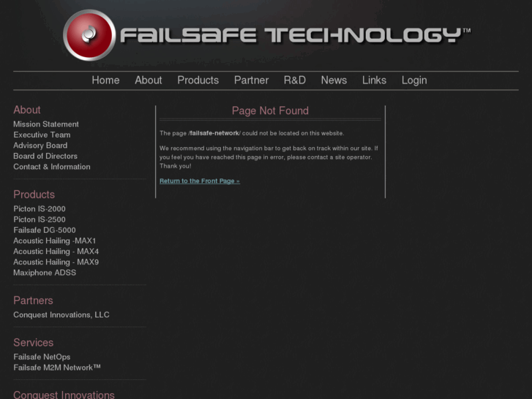Go to the Partner nav item
The height and width of the screenshot is (399, 532).
(x=252, y=80)
